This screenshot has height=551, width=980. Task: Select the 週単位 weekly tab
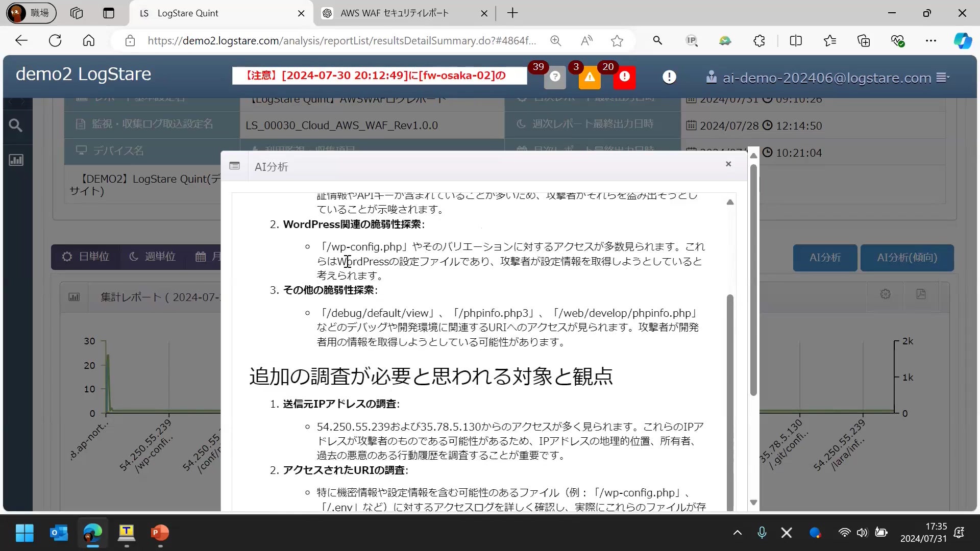pos(152,257)
